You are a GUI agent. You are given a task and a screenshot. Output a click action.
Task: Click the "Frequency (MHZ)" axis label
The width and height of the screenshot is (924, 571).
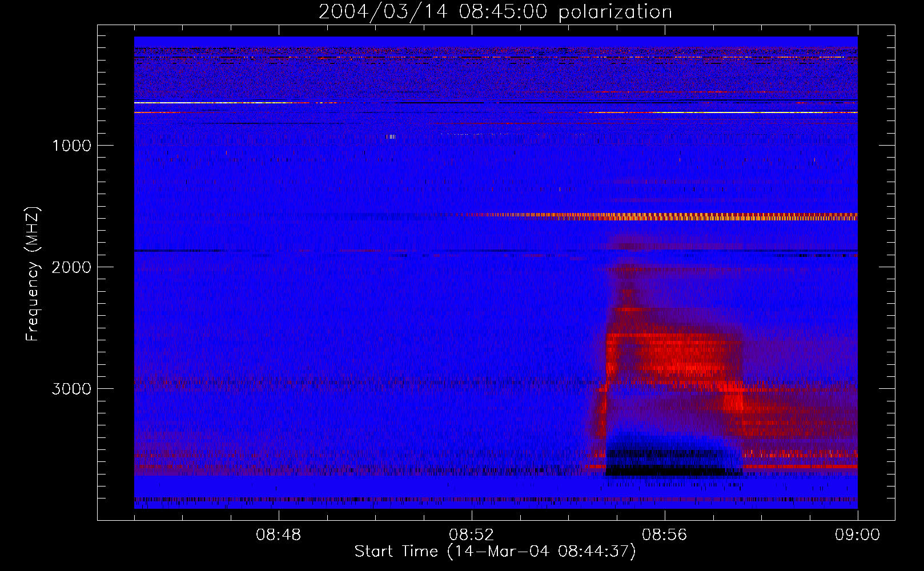pyautogui.click(x=33, y=274)
